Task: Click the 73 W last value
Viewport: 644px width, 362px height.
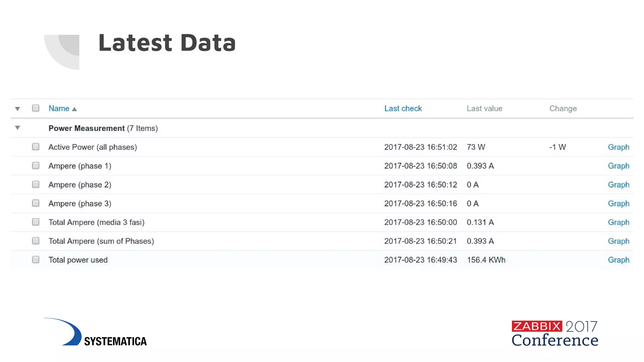Action: tap(476, 147)
